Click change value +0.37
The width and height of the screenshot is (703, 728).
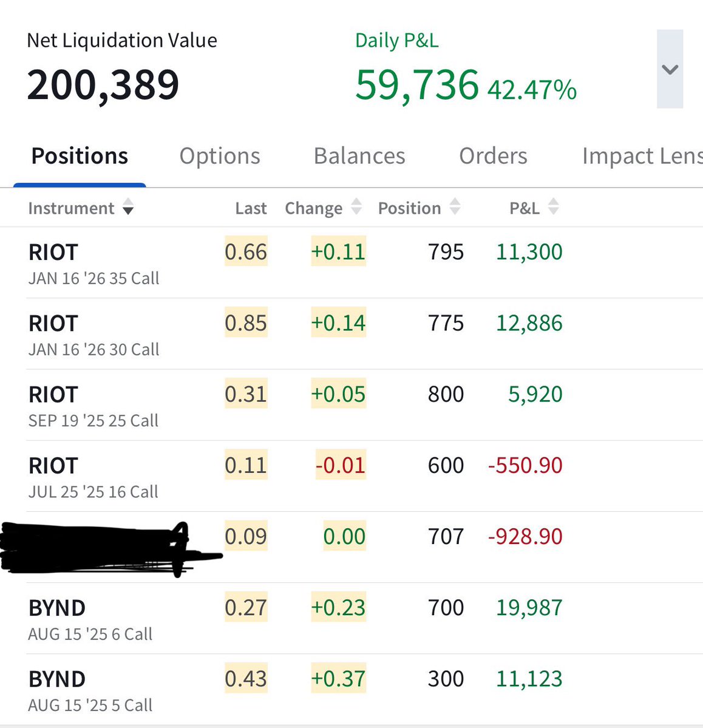339,678
